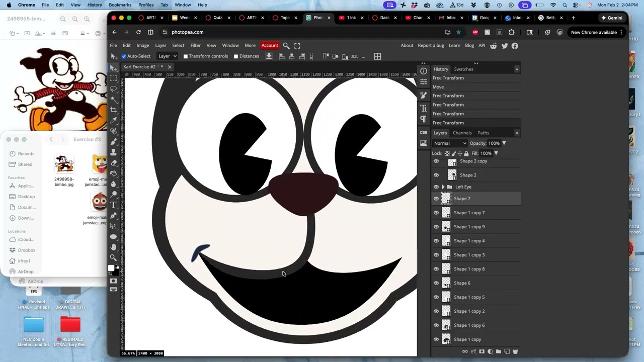
Task: Select the Dodge tool
Action: point(114,194)
